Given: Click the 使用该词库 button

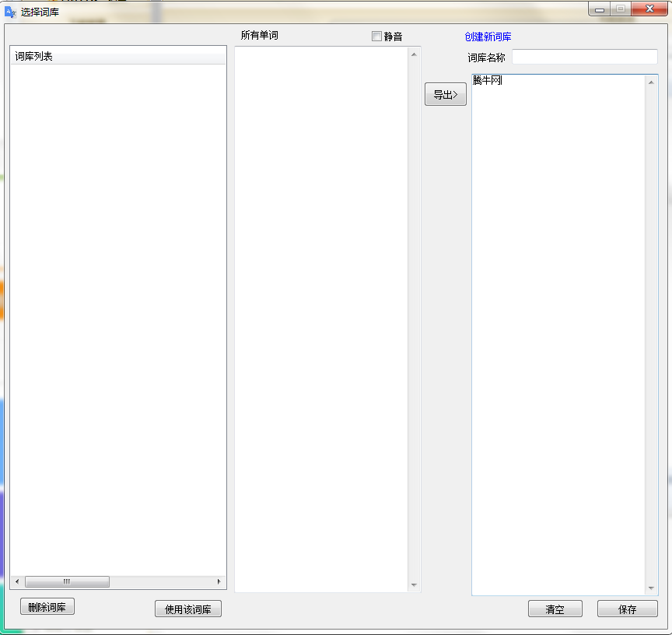Looking at the screenshot, I should 188,609.
